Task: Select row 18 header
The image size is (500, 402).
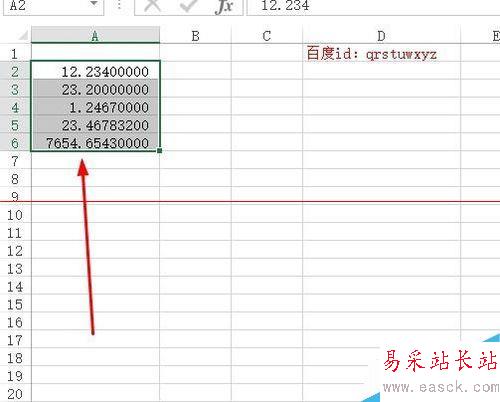Action: coord(15,358)
